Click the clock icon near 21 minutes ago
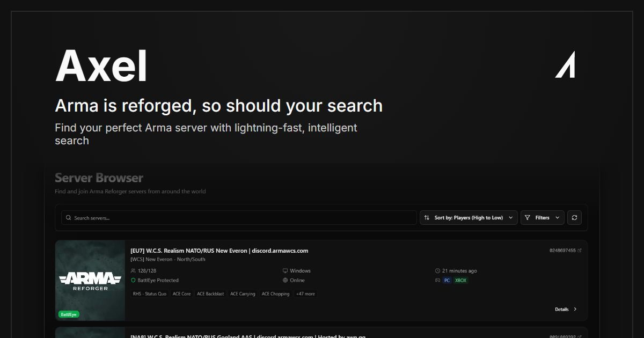Screen dimensions: 644x338 point(438,270)
